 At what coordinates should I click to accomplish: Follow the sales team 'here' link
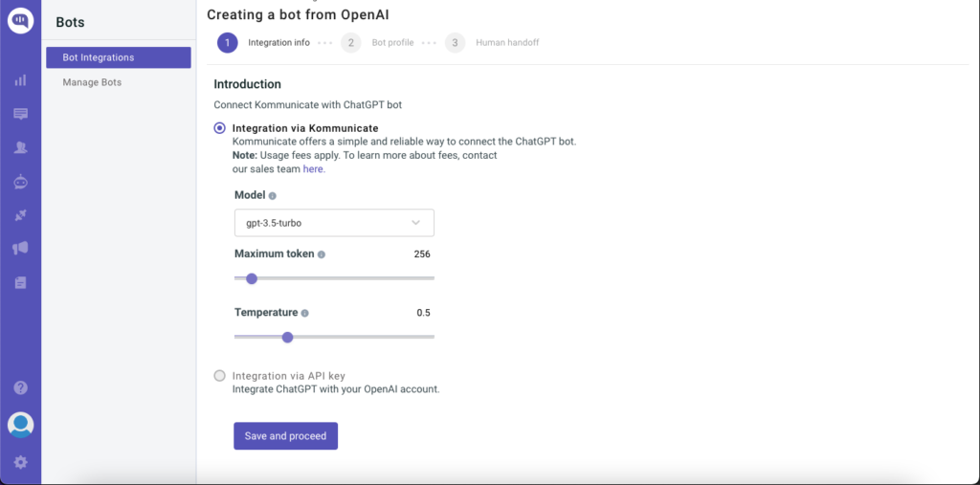coord(314,168)
